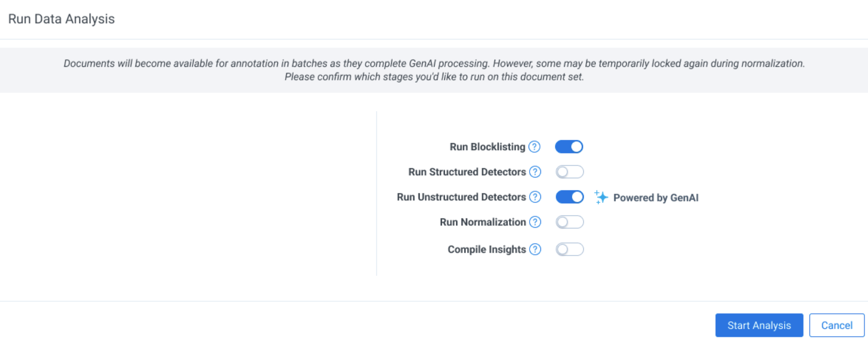
Task: Open the help bubble next to Run Normalization
Action: click(x=534, y=222)
